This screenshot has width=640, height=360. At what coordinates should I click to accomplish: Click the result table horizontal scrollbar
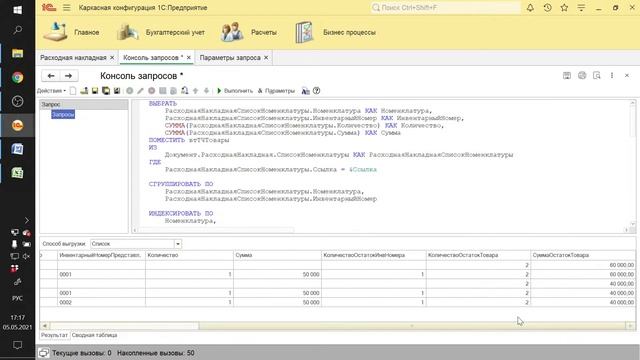337,326
